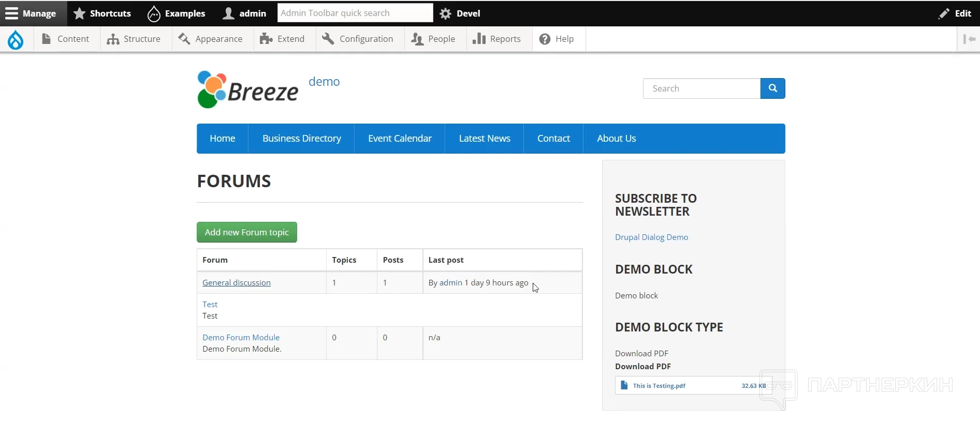Open the Devel gear menu
Screen dimensions: 980x438
[x=460, y=13]
